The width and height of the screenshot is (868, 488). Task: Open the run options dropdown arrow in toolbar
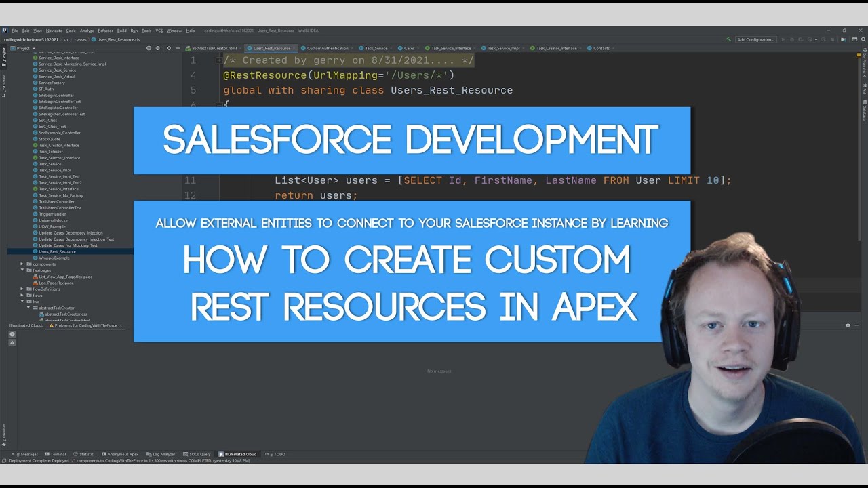click(816, 39)
